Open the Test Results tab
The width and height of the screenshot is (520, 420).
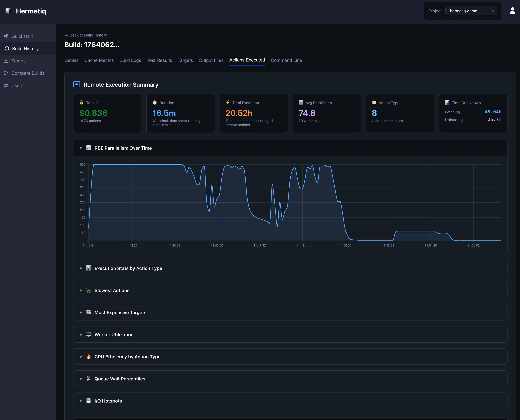click(159, 60)
